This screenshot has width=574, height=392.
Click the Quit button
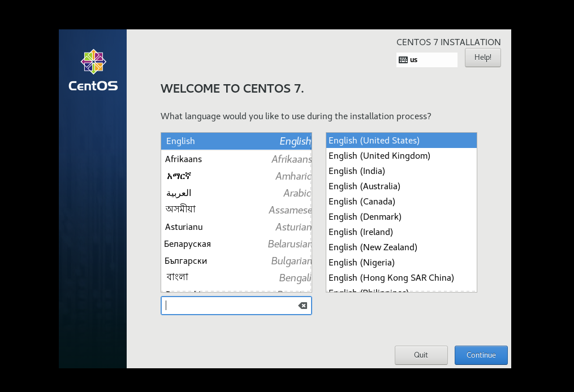point(421,355)
